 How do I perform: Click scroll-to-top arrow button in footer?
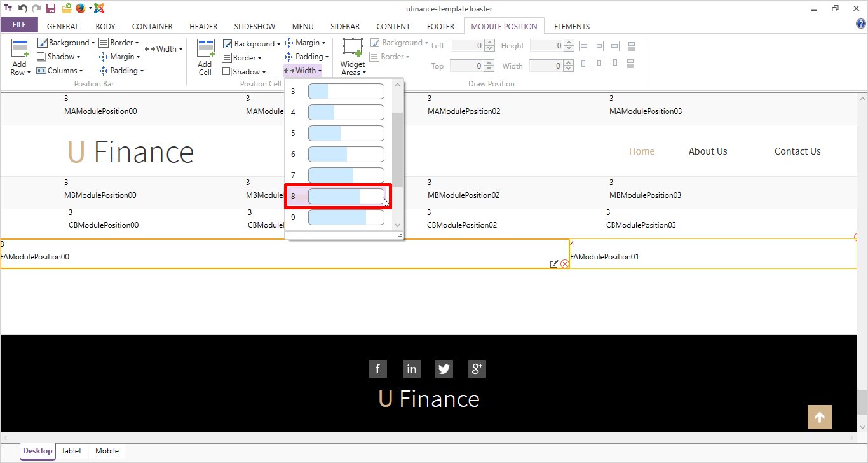click(819, 417)
